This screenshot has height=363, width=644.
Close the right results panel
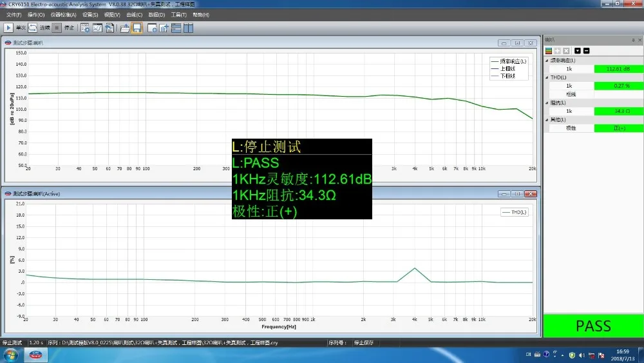click(639, 40)
